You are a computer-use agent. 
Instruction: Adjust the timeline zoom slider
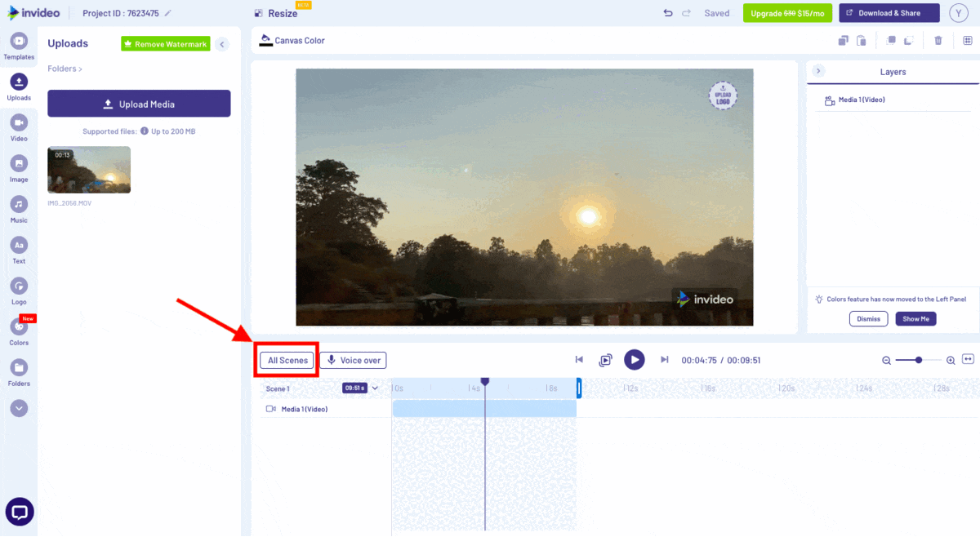918,359
